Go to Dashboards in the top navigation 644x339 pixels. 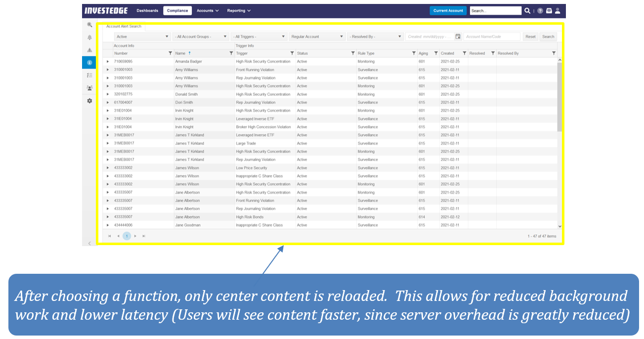[x=147, y=10]
